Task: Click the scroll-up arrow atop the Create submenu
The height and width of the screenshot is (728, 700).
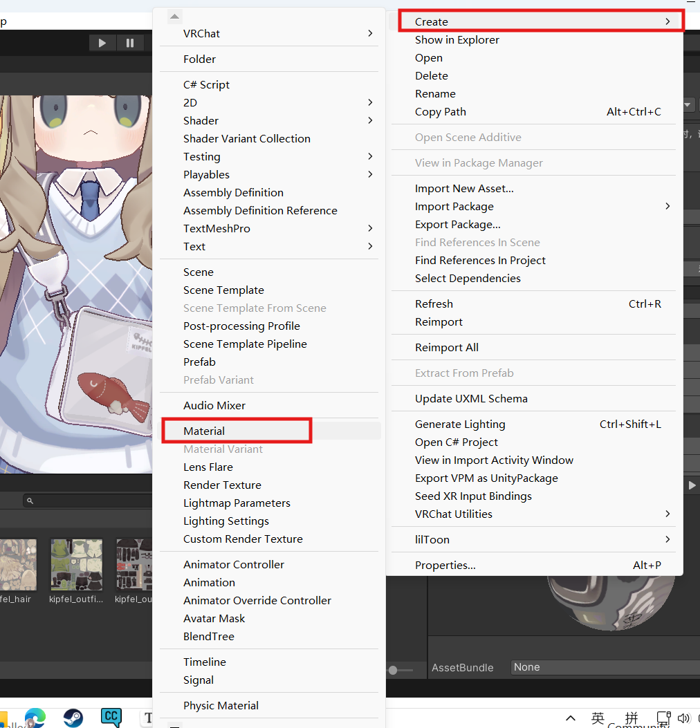Action: point(175,17)
